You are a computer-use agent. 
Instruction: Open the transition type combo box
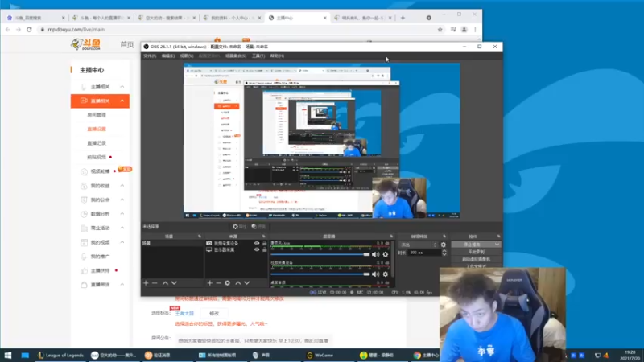coord(419,245)
